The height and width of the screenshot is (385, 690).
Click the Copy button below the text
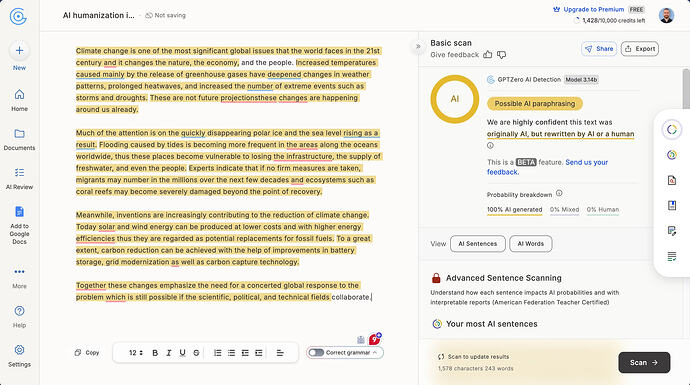[87, 353]
